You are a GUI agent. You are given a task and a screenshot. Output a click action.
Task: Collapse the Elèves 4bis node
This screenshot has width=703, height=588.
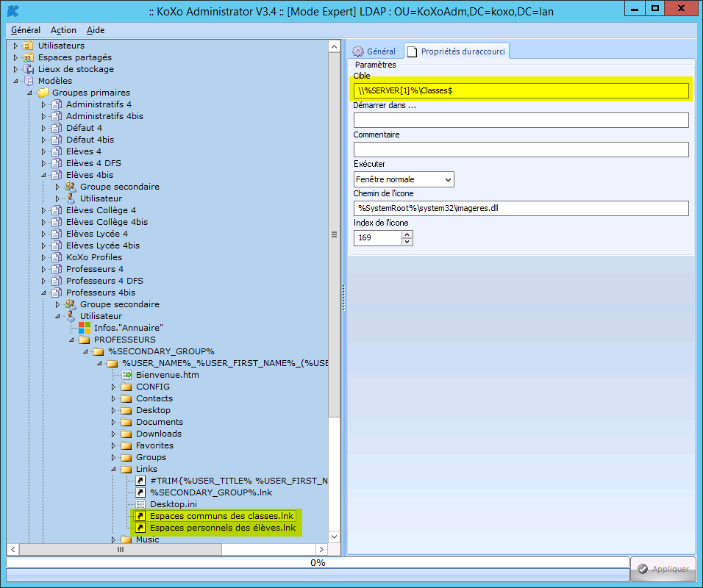click(43, 175)
